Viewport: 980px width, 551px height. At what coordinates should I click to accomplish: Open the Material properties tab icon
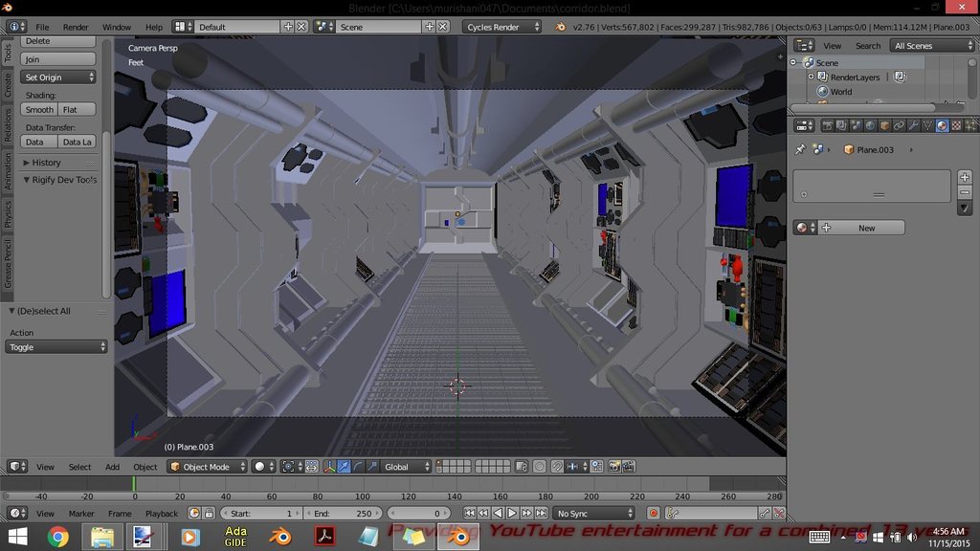(942, 125)
